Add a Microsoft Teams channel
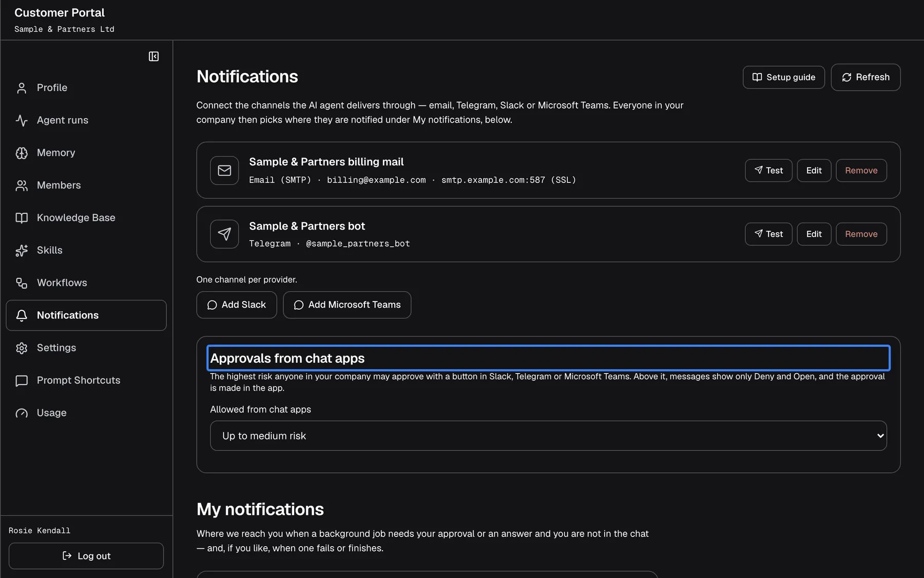 coord(347,305)
